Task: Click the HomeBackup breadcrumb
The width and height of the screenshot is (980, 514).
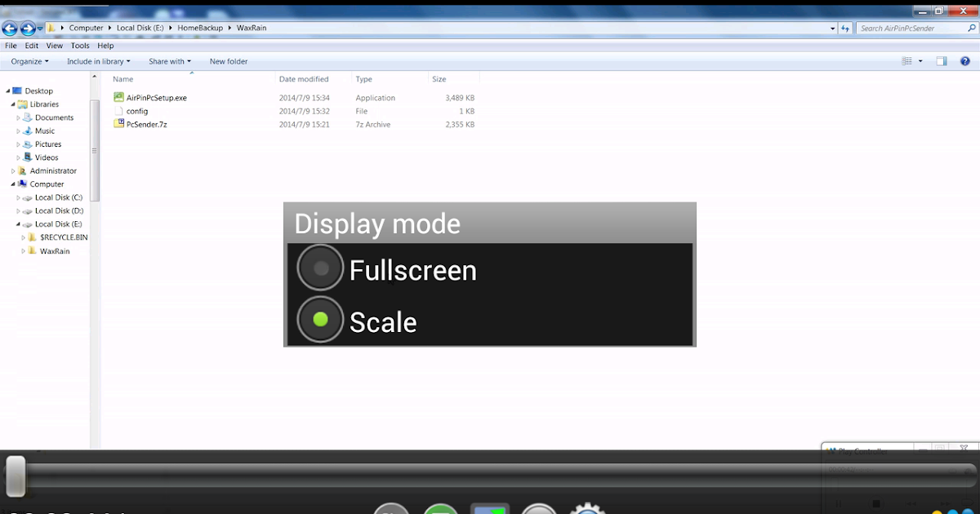Action: pyautogui.click(x=200, y=28)
